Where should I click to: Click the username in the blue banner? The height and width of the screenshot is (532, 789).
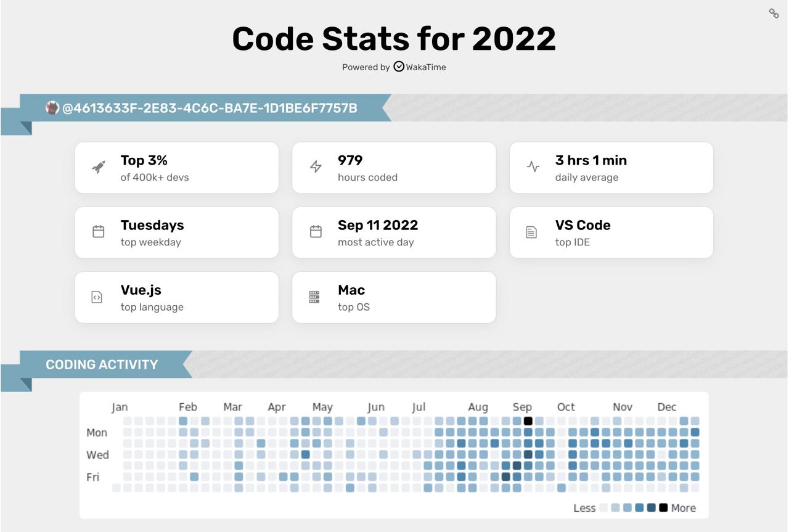click(210, 108)
